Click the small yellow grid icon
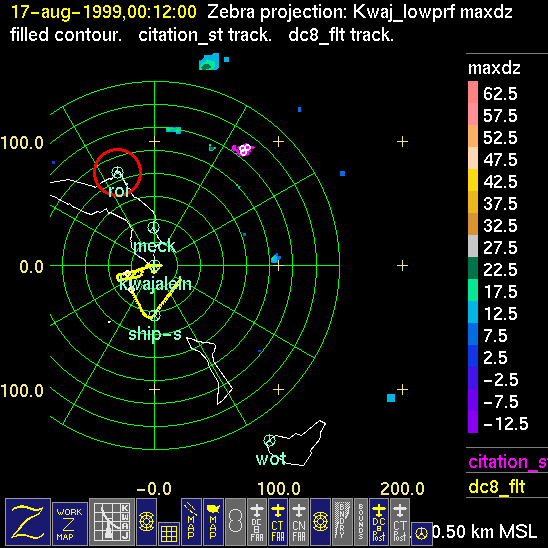The image size is (548, 548). point(169,534)
